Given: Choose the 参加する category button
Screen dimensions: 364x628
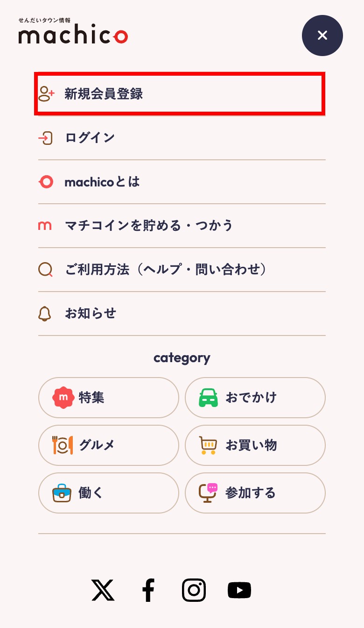Looking at the screenshot, I should click(x=255, y=493).
